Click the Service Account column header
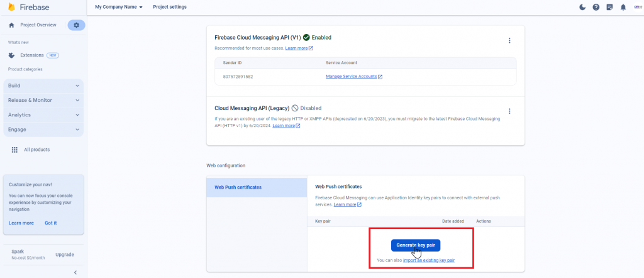This screenshot has height=278, width=644. click(x=341, y=63)
